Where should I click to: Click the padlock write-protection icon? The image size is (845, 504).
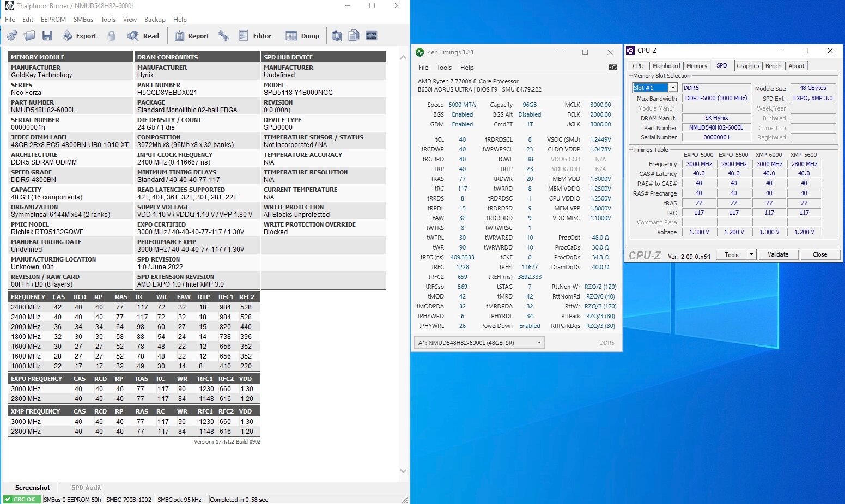(112, 36)
